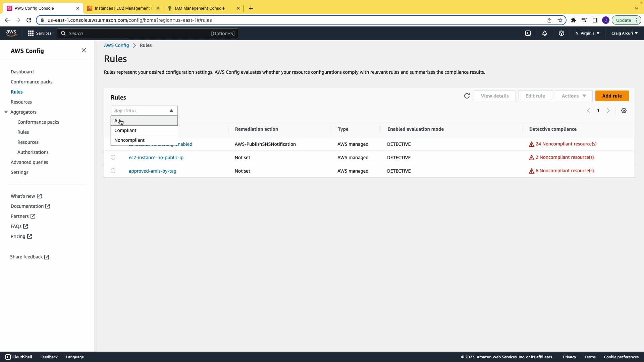Expand the Actions dropdown
This screenshot has width=644, height=362.
(573, 96)
